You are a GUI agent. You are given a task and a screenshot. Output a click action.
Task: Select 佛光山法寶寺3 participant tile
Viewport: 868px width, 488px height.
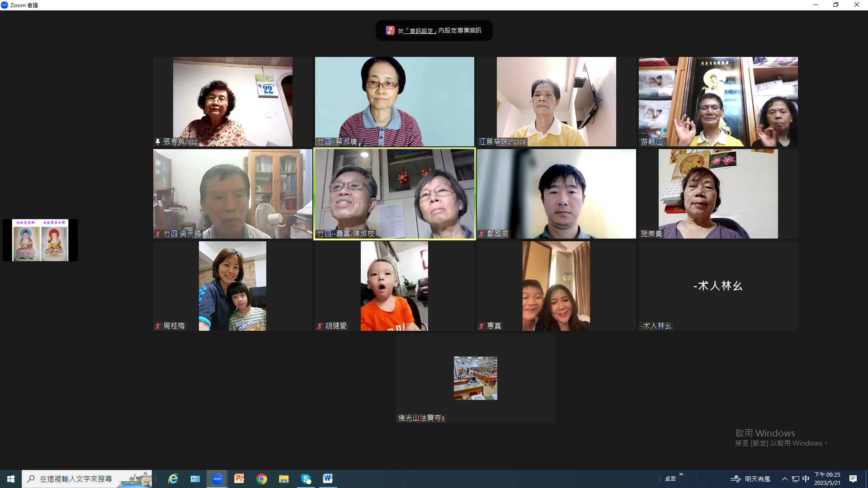pos(475,378)
